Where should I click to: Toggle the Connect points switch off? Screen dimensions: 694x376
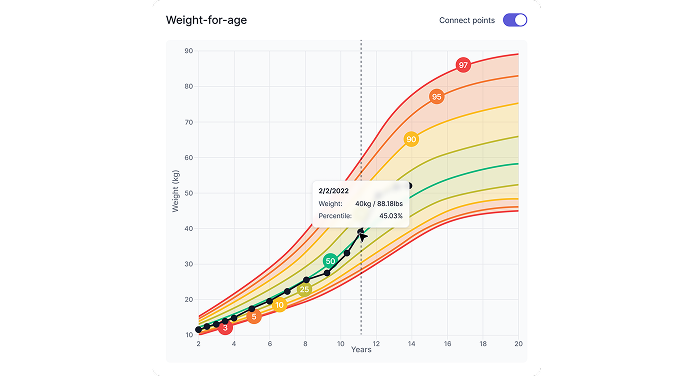(515, 20)
